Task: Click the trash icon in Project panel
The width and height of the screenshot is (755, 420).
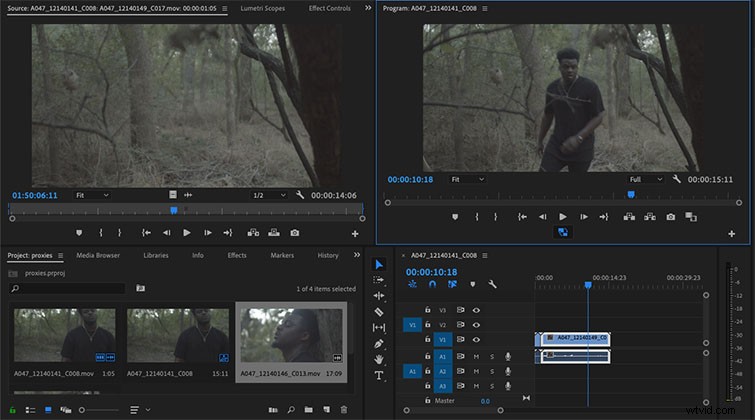Action: pos(344,409)
